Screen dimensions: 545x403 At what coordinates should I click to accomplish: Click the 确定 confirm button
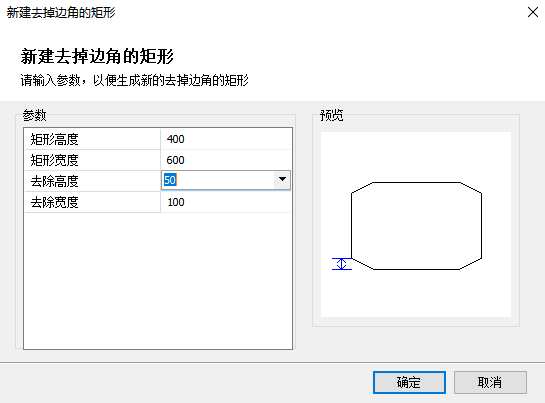(x=409, y=382)
